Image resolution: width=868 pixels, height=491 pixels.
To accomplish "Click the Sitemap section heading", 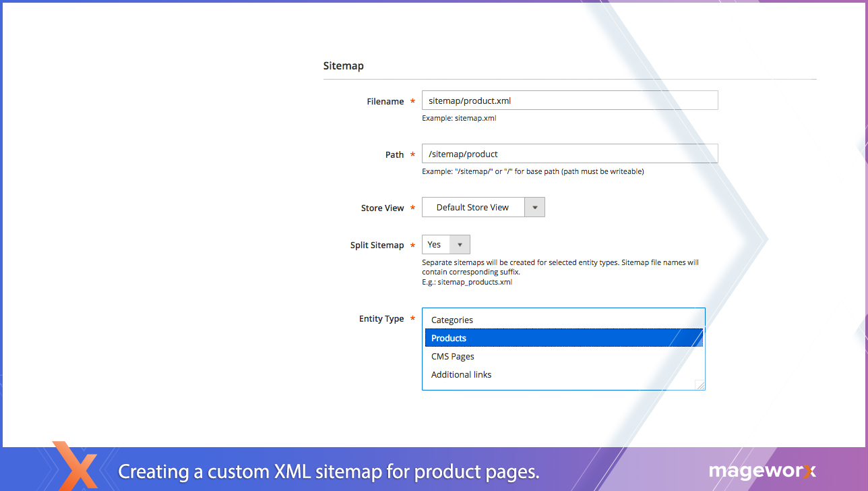I will (343, 66).
